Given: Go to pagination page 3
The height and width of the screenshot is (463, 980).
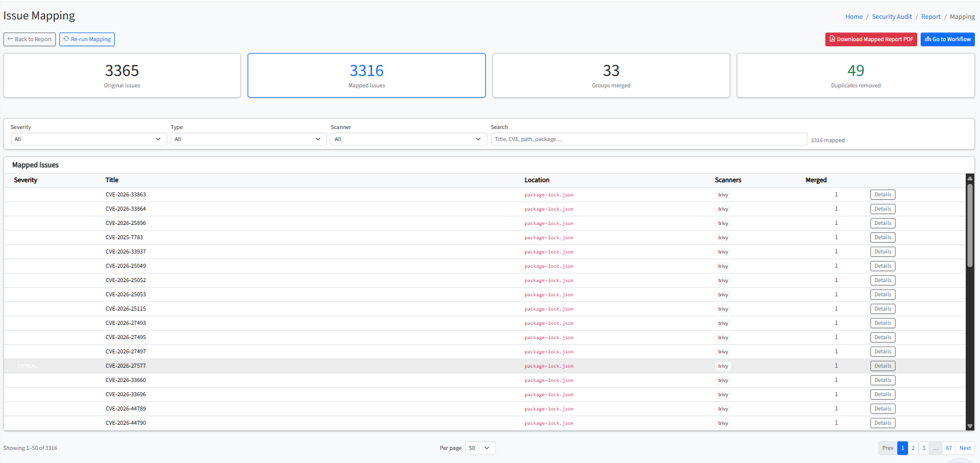Looking at the screenshot, I should [x=923, y=448].
